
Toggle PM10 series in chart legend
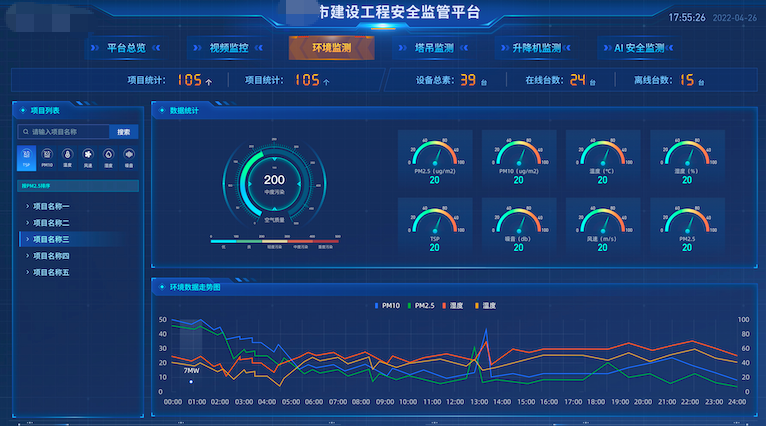click(x=387, y=306)
